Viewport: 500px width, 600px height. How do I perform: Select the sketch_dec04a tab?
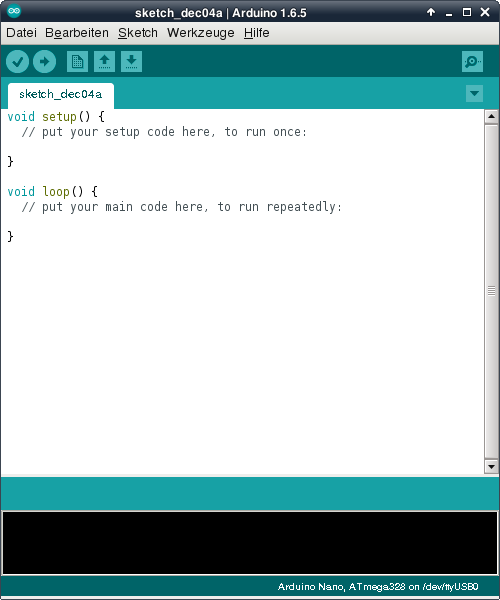[x=61, y=95]
